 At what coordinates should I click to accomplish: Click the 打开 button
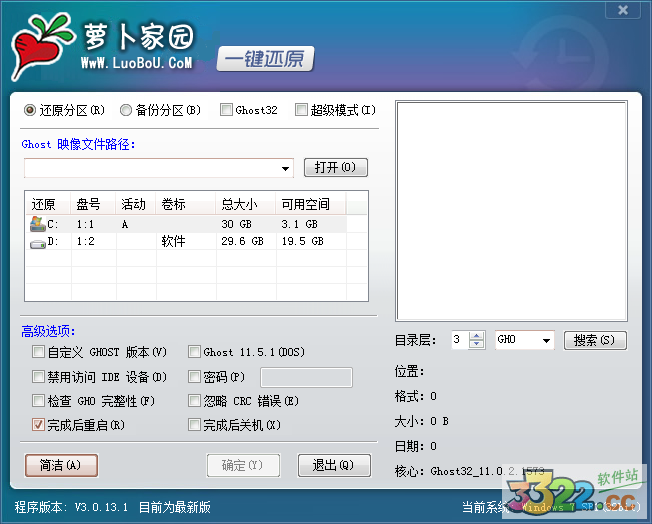[335, 167]
